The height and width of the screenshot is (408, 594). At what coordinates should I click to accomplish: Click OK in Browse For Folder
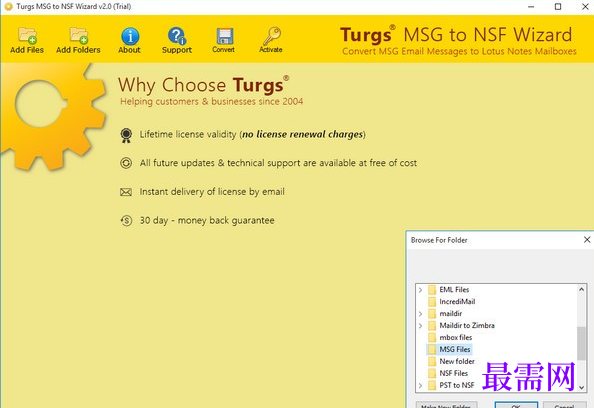(516, 405)
